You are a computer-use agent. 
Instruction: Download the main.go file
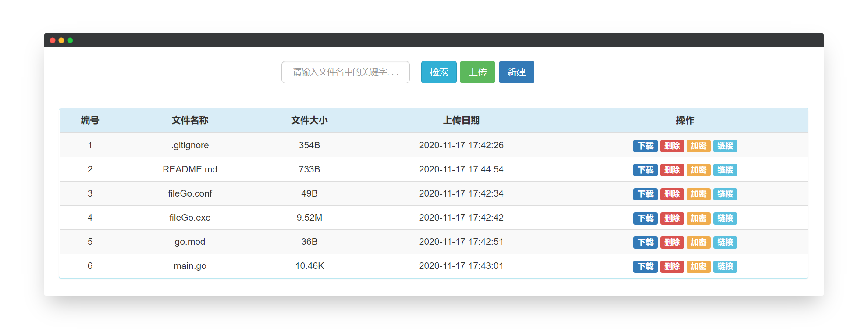[645, 266]
